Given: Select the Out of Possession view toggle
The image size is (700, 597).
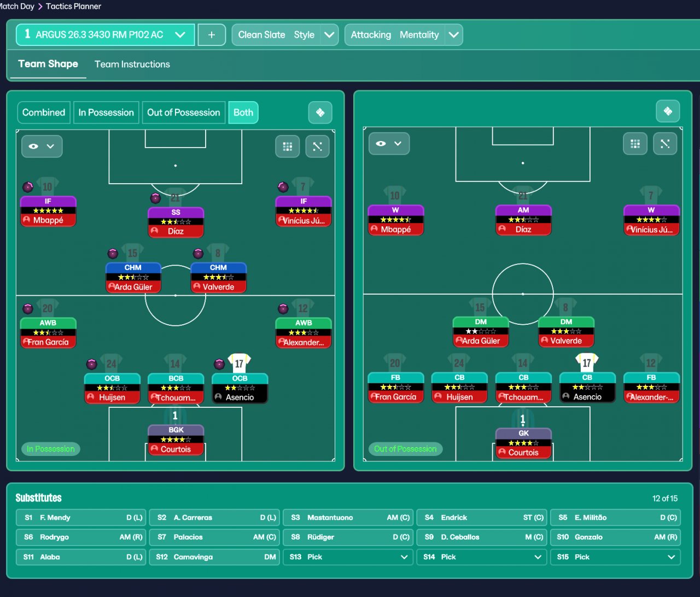Looking at the screenshot, I should tap(183, 113).
